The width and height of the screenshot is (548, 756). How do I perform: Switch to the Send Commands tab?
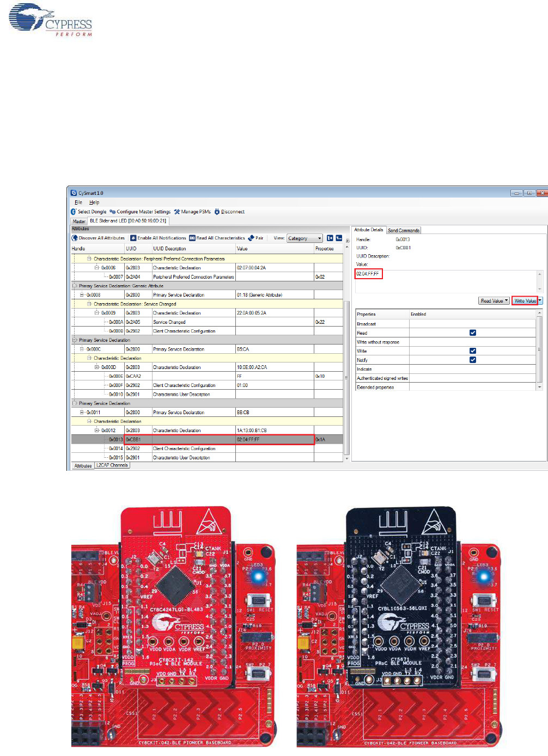pyautogui.click(x=404, y=230)
